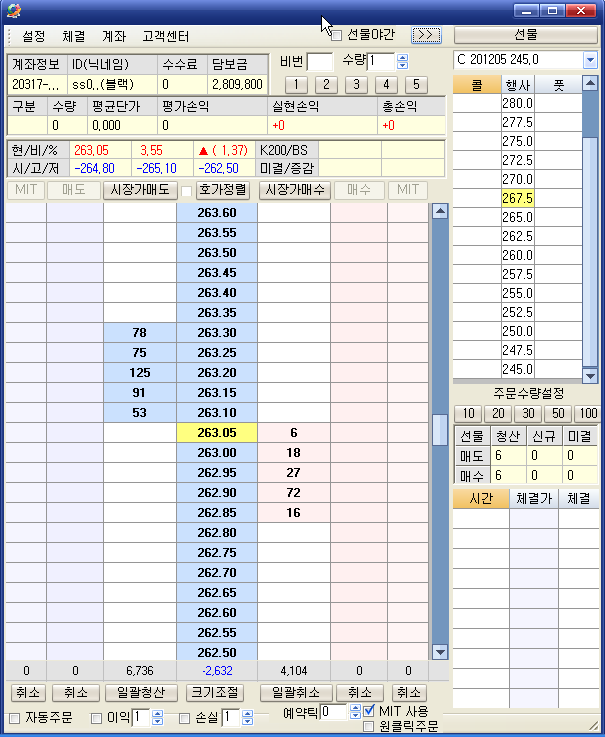605x737 pixels.
Task: Click the 일괄취소 button
Action: (x=296, y=692)
